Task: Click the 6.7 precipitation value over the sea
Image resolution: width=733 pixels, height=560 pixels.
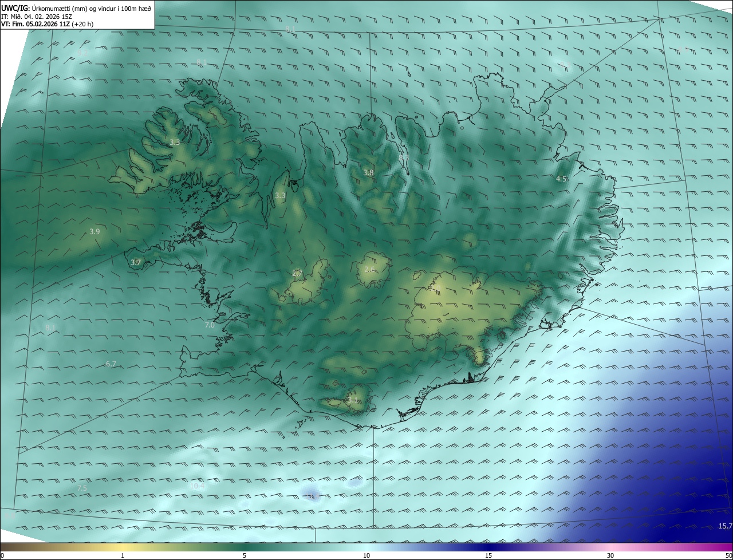Action: pyautogui.click(x=111, y=364)
